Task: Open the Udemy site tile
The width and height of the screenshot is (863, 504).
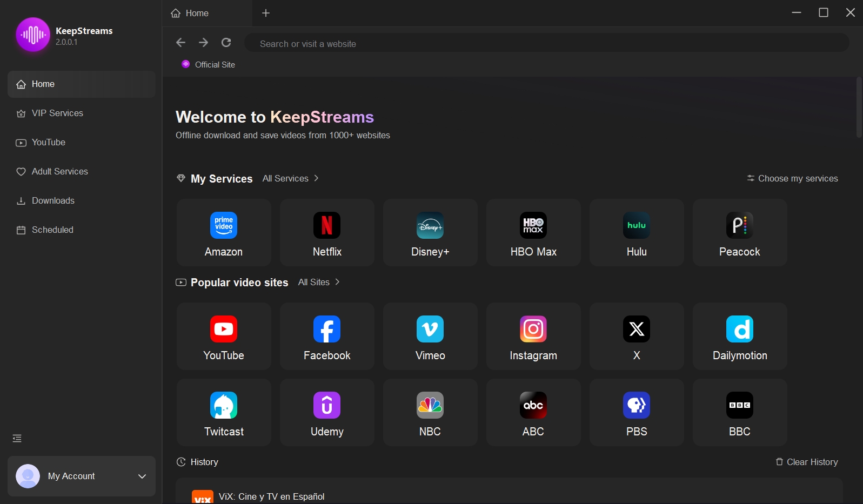Action: tap(327, 412)
